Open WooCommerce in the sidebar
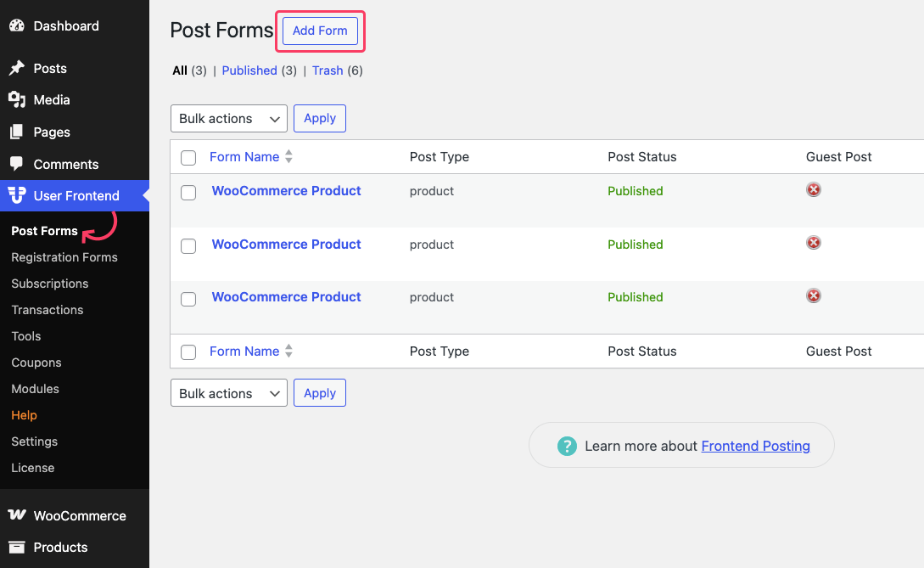The width and height of the screenshot is (924, 568). click(x=80, y=516)
